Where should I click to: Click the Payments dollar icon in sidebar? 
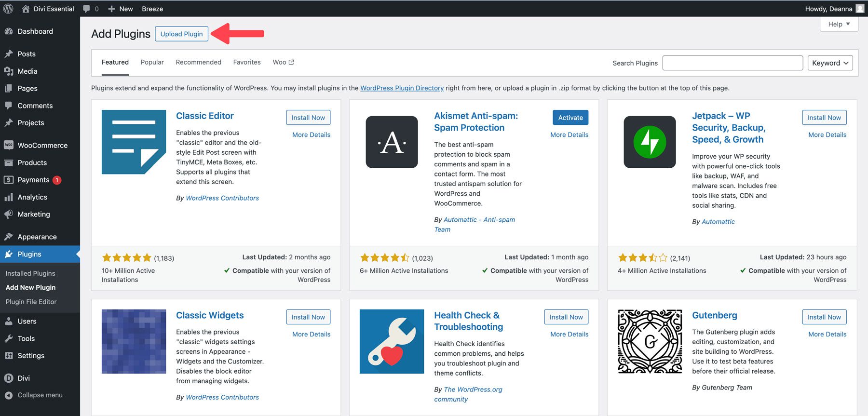(x=9, y=180)
